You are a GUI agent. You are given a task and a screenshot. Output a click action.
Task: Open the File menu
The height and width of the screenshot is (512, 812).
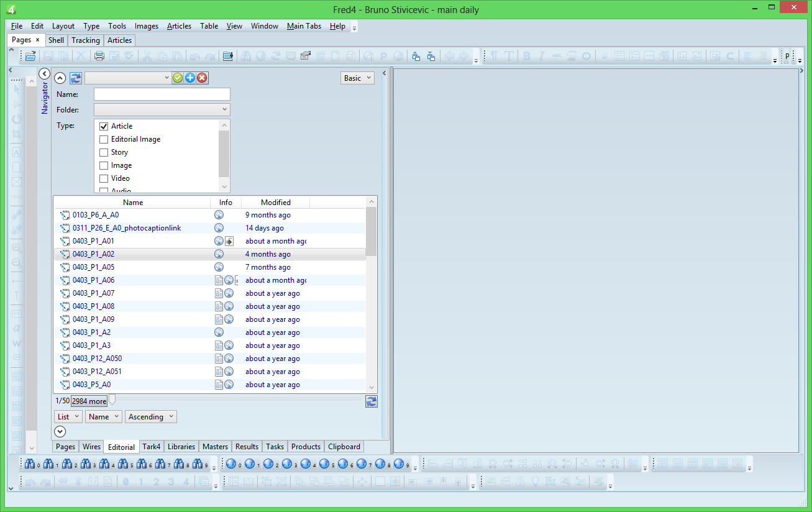click(17, 26)
